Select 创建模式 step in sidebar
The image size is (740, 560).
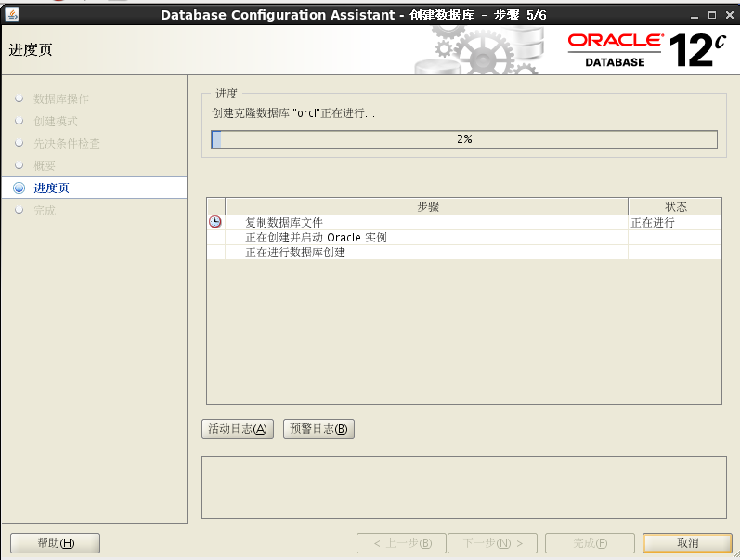[55, 122]
